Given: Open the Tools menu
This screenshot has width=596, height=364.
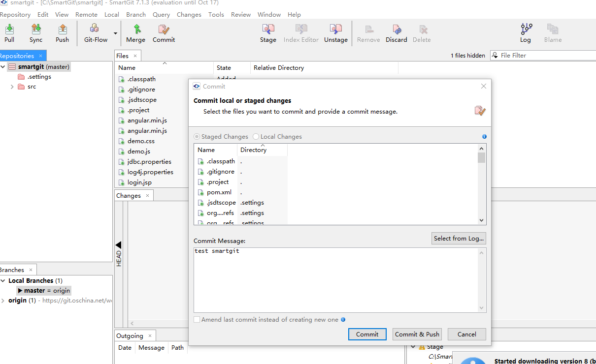Looking at the screenshot, I should (x=216, y=14).
